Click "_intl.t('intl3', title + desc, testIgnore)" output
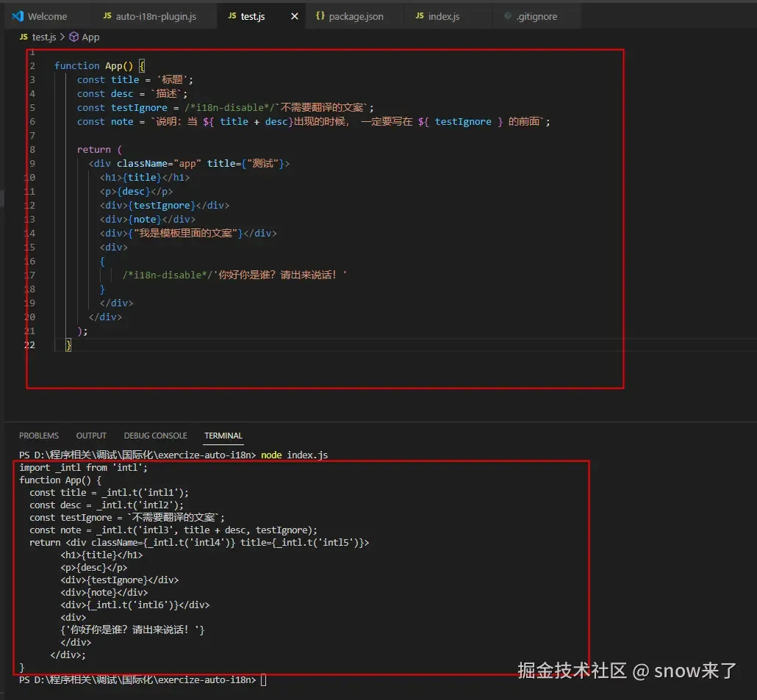 (x=204, y=530)
